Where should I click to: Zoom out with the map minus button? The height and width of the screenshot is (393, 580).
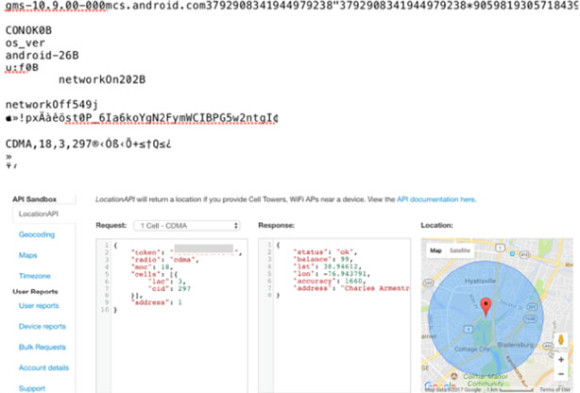561,374
